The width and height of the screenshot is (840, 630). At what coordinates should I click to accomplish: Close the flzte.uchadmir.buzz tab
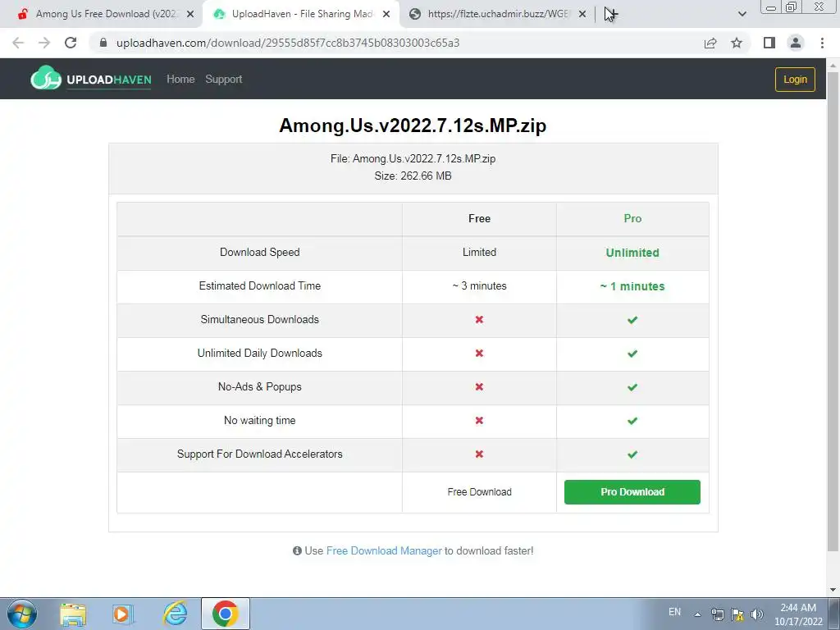(582, 15)
